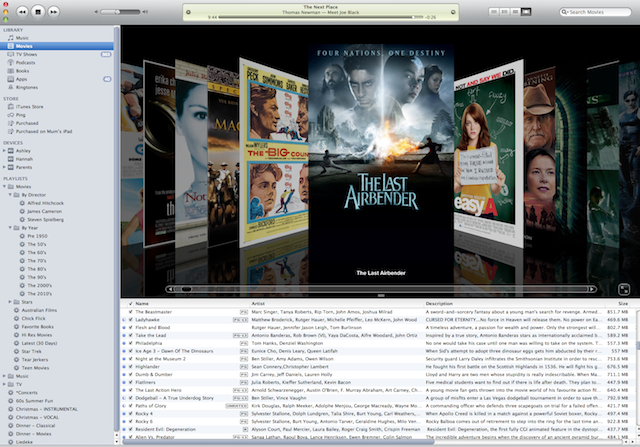Uncheck the Flesh and Blood checkbox
The height and width of the screenshot is (447, 640).
(x=130, y=327)
